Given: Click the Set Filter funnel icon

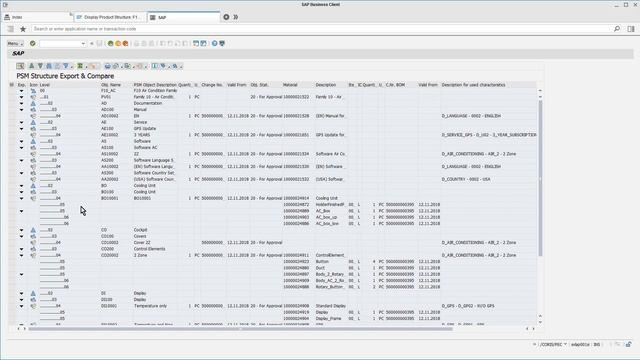Looking at the screenshot, I should [65, 66].
